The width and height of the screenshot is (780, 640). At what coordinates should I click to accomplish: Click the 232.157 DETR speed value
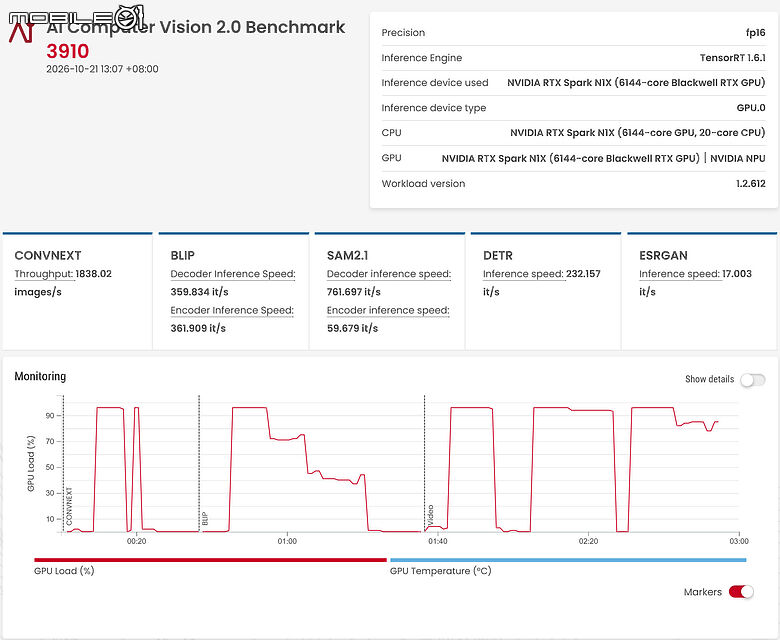[x=584, y=274]
